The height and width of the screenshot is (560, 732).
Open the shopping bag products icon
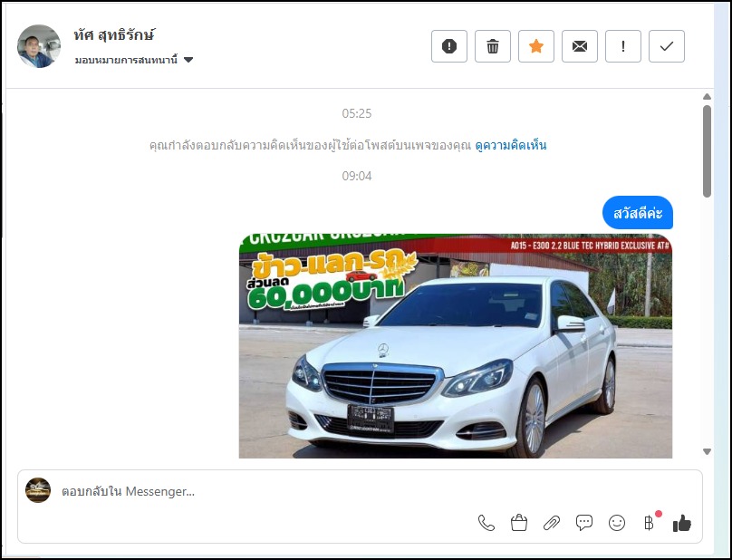tap(519, 523)
